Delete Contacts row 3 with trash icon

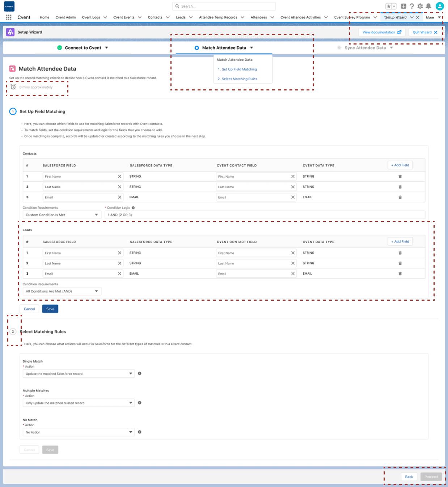(x=400, y=197)
